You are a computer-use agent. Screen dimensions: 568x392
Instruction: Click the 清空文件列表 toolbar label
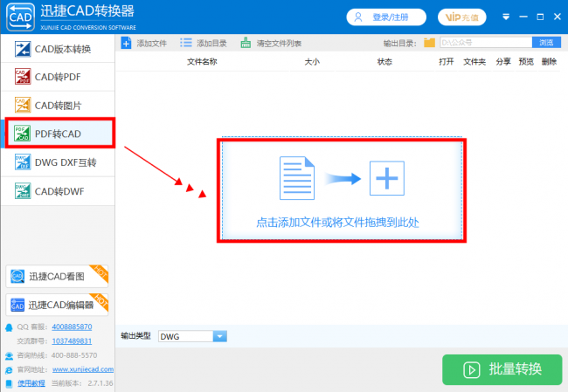[x=279, y=44]
